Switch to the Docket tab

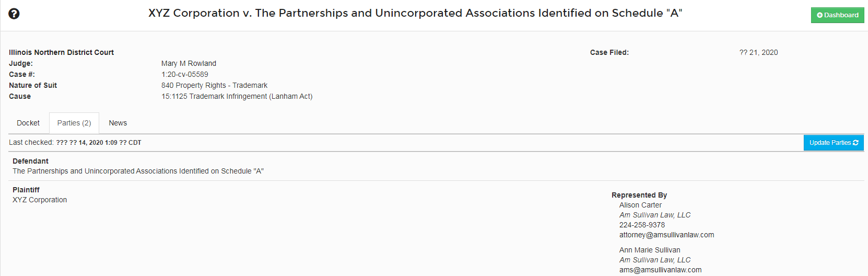[28, 123]
